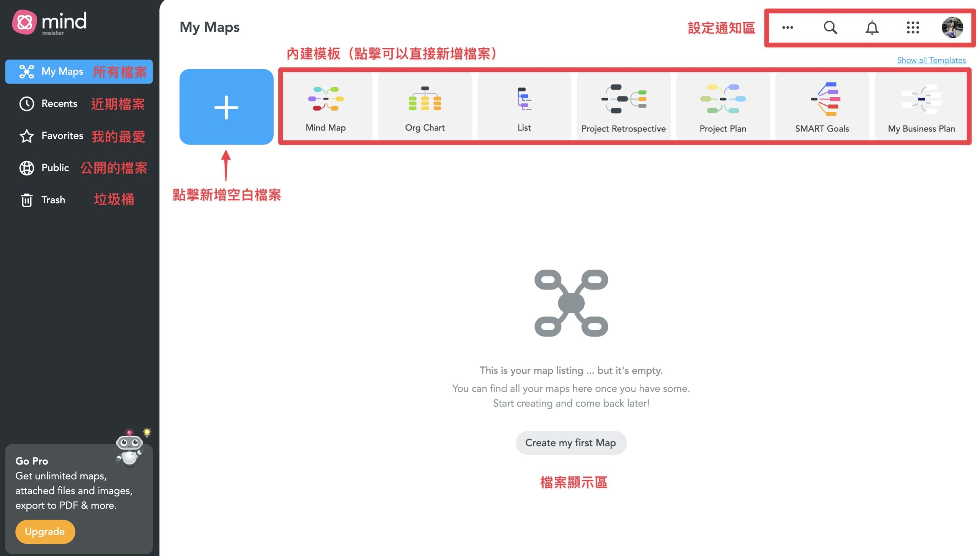Choose the Project Plan template
Viewport: 980px width, 556px height.
pyautogui.click(x=723, y=107)
